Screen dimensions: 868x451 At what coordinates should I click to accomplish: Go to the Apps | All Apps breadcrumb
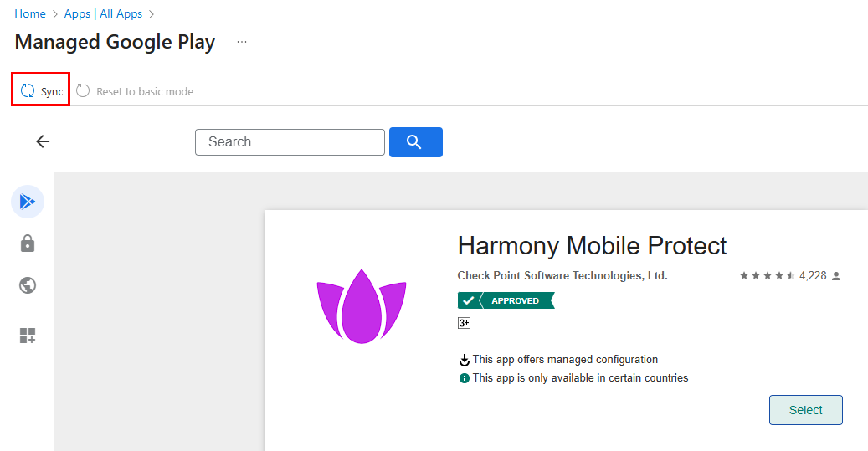[x=103, y=14]
